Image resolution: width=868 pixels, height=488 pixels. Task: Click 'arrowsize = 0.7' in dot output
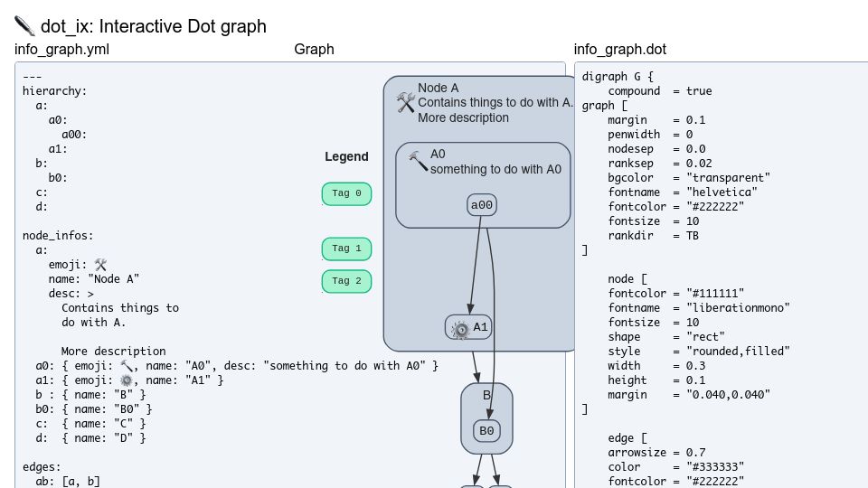656,452
